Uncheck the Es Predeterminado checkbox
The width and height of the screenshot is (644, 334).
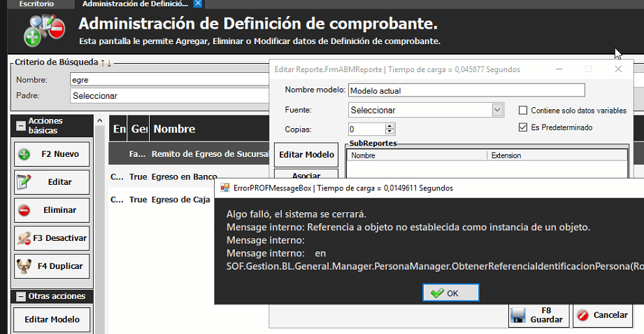522,127
